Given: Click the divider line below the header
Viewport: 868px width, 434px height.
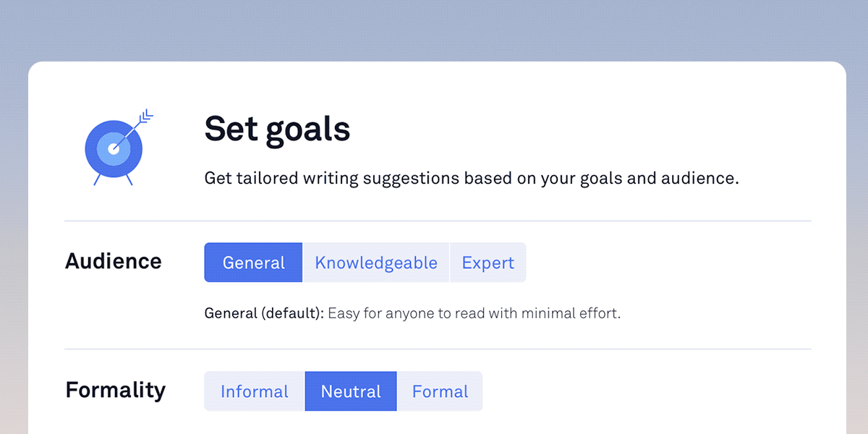Looking at the screenshot, I should pos(438,221).
